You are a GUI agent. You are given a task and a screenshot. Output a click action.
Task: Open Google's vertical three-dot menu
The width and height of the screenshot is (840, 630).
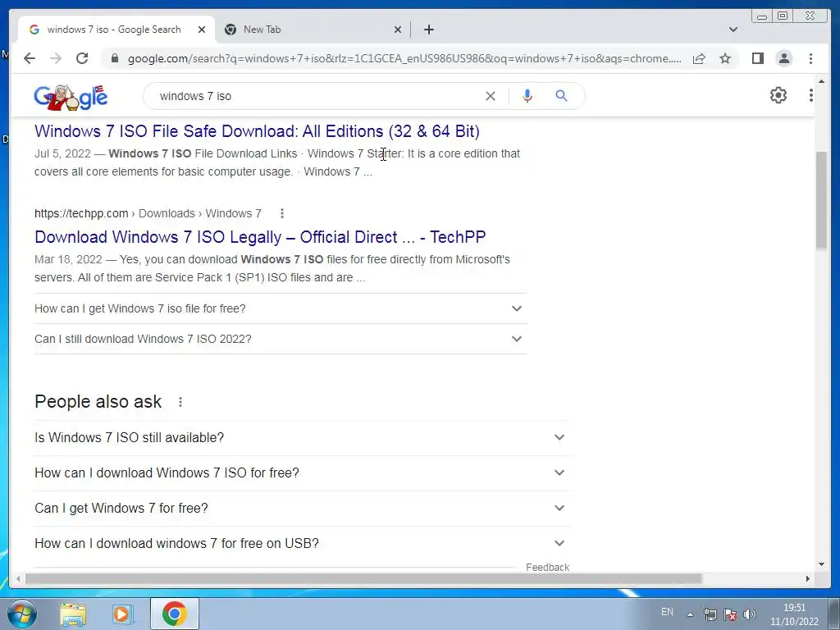[x=810, y=95]
